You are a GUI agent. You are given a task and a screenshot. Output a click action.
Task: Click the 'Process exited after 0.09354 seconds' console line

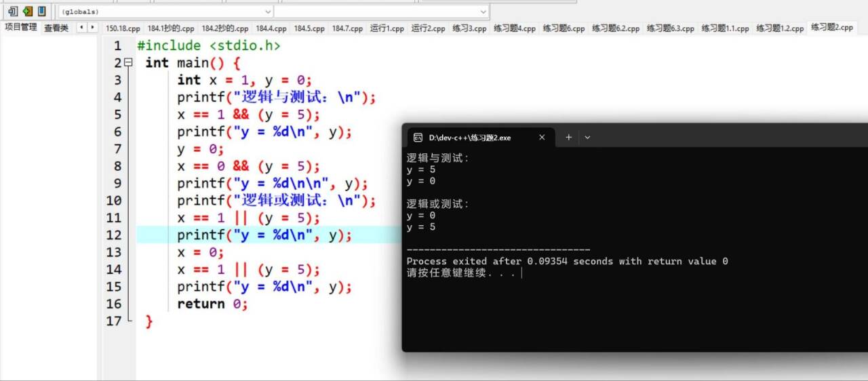tap(567, 261)
